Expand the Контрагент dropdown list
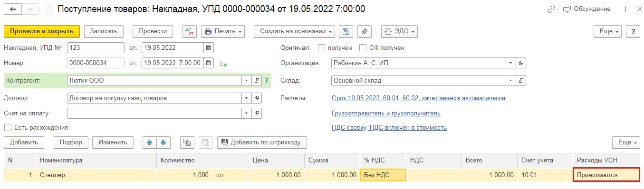 pyautogui.click(x=246, y=81)
